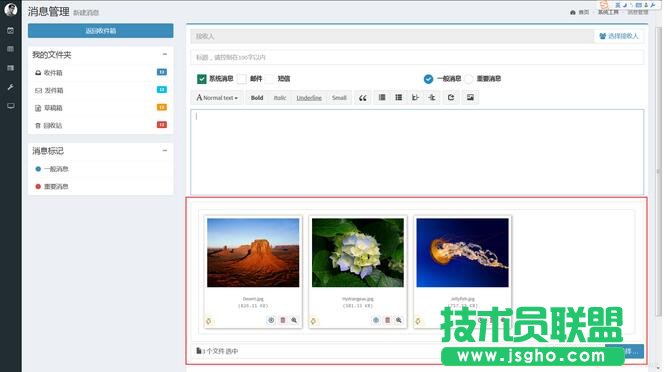Open the 收件箱 folder
668x372 pixels.
(x=101, y=73)
